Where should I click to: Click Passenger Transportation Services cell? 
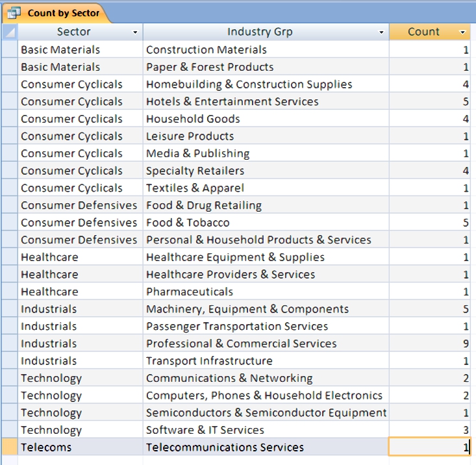pos(266,326)
